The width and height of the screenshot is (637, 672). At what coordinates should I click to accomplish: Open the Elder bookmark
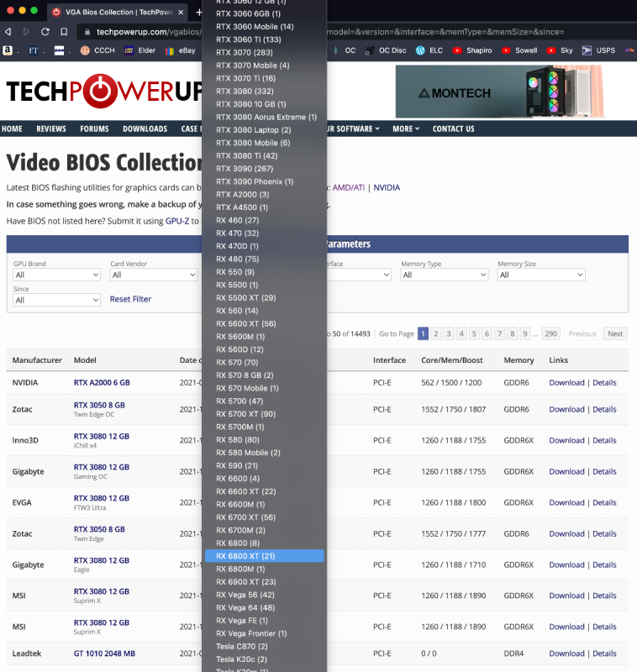click(140, 50)
